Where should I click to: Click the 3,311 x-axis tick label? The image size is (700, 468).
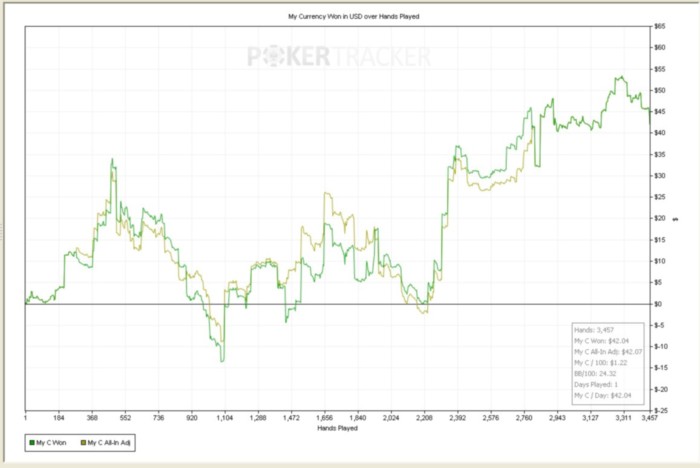tap(624, 418)
